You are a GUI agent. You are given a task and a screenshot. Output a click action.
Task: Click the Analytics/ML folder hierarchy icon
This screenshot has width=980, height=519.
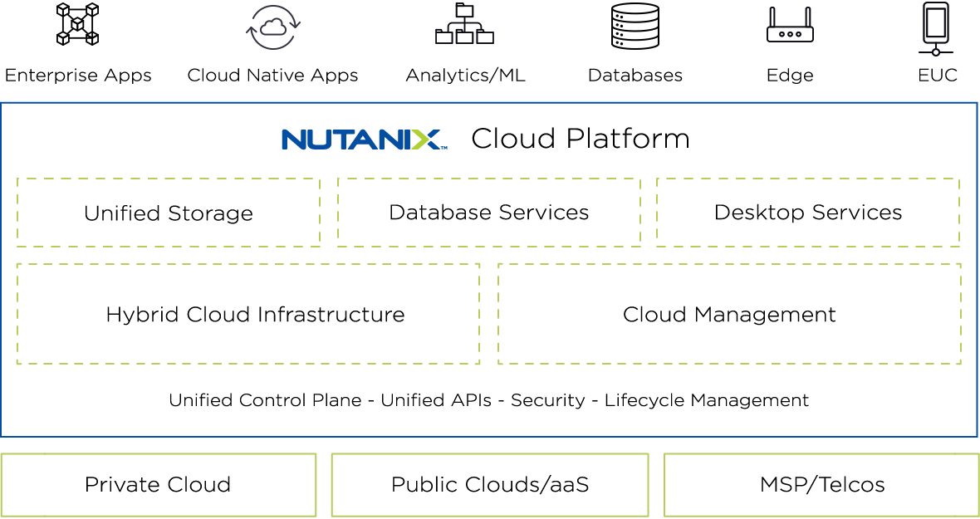click(x=464, y=24)
